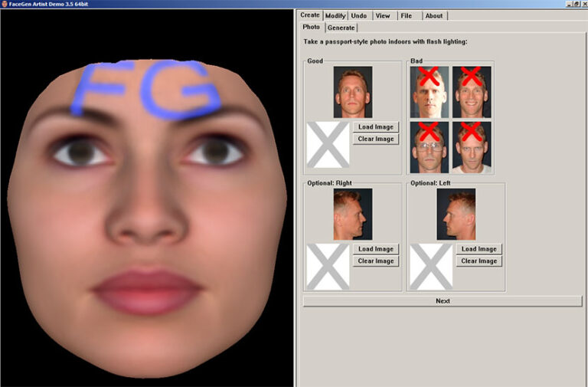The image size is (588, 387).
Task: Load Image for Optional: Left profile
Action: 479,249
